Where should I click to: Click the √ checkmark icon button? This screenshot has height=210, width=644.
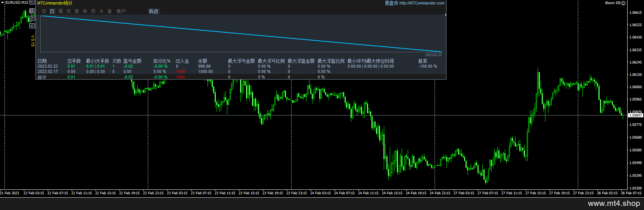point(32,26)
